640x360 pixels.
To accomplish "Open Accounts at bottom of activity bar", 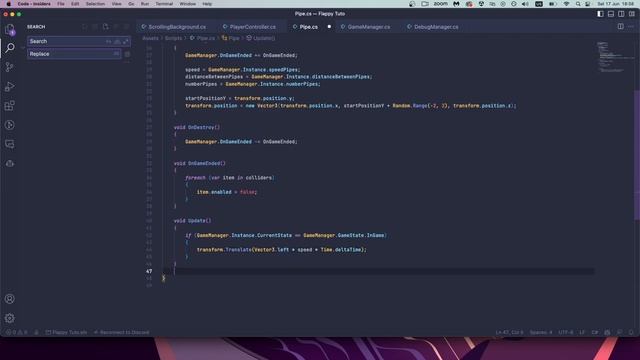I will point(10,299).
